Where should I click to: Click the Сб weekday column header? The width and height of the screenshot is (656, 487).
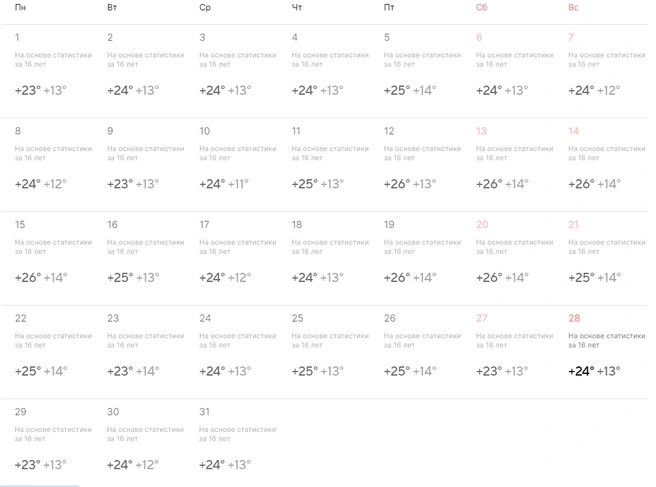tap(482, 8)
